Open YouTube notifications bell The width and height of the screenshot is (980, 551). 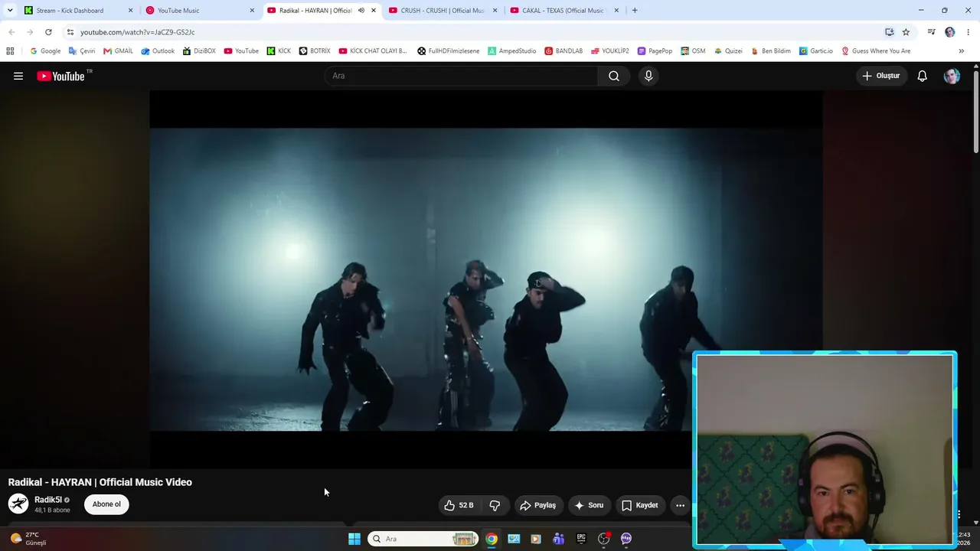[923, 76]
